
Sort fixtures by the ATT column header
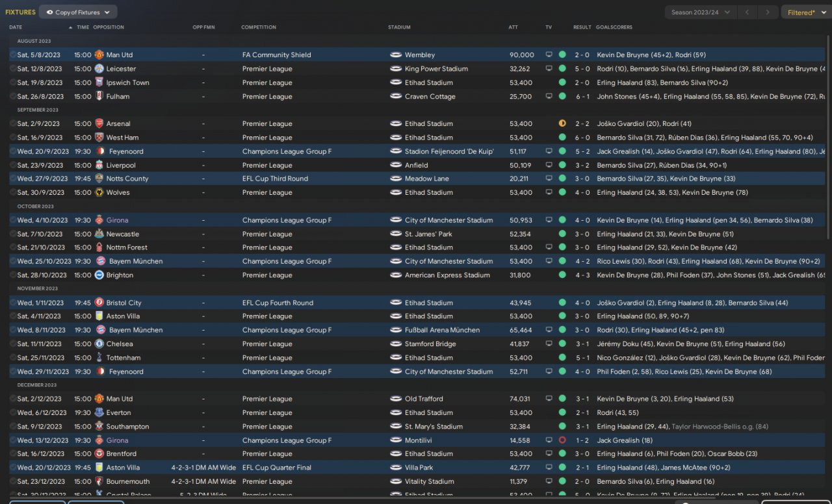(513, 27)
